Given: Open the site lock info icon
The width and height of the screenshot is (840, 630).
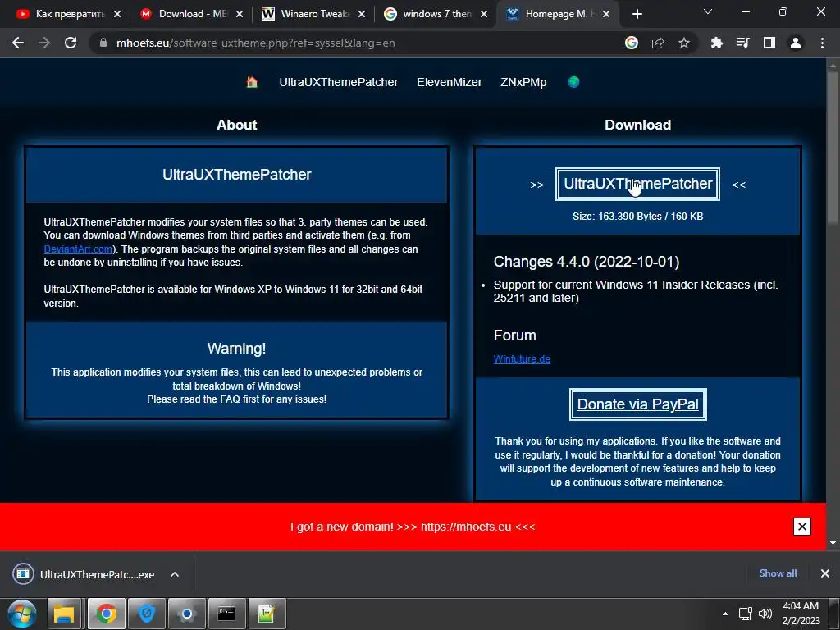Looking at the screenshot, I should [x=103, y=43].
